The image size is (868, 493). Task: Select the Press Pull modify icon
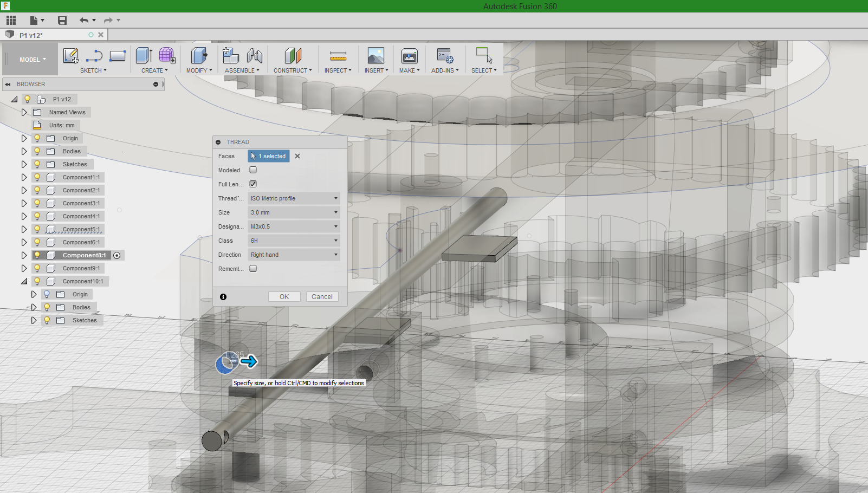[199, 55]
